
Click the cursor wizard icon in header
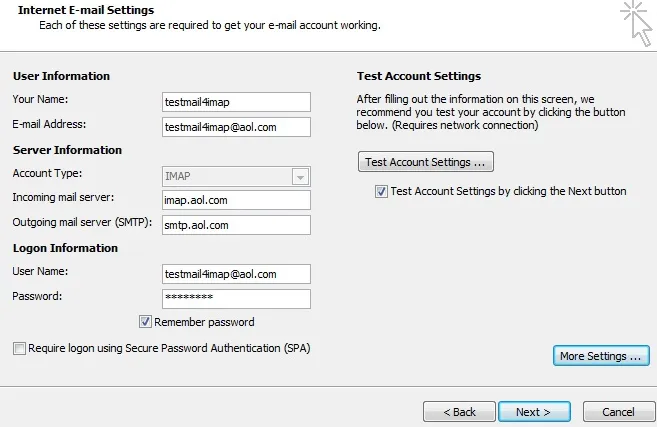637,23
